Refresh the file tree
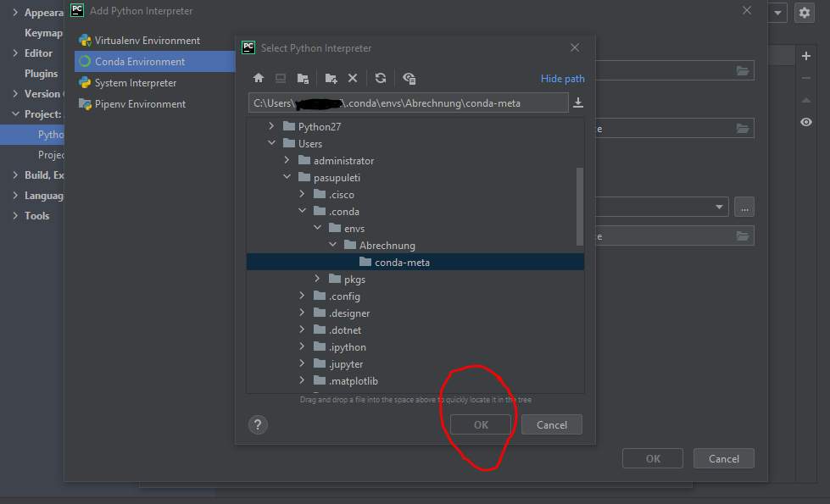This screenshot has height=504, width=830. pos(381,78)
